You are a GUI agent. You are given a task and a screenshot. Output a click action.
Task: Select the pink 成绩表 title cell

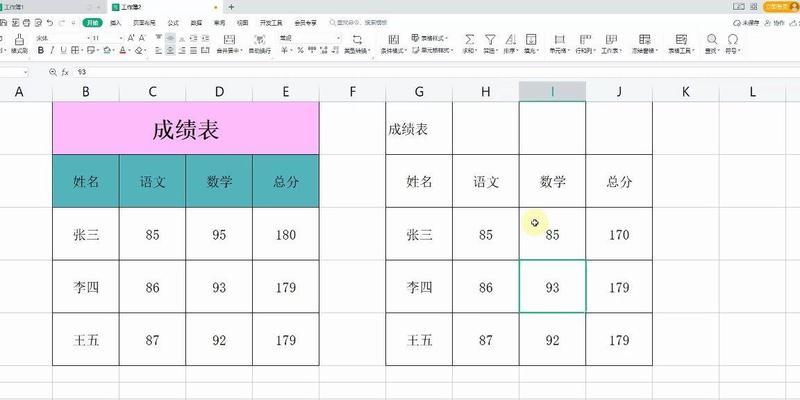[186, 128]
